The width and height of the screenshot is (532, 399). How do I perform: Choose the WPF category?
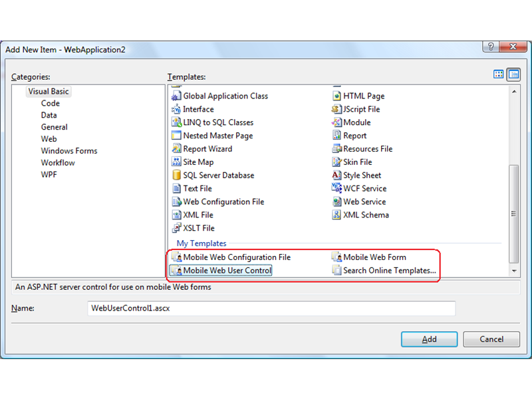pyautogui.click(x=49, y=175)
